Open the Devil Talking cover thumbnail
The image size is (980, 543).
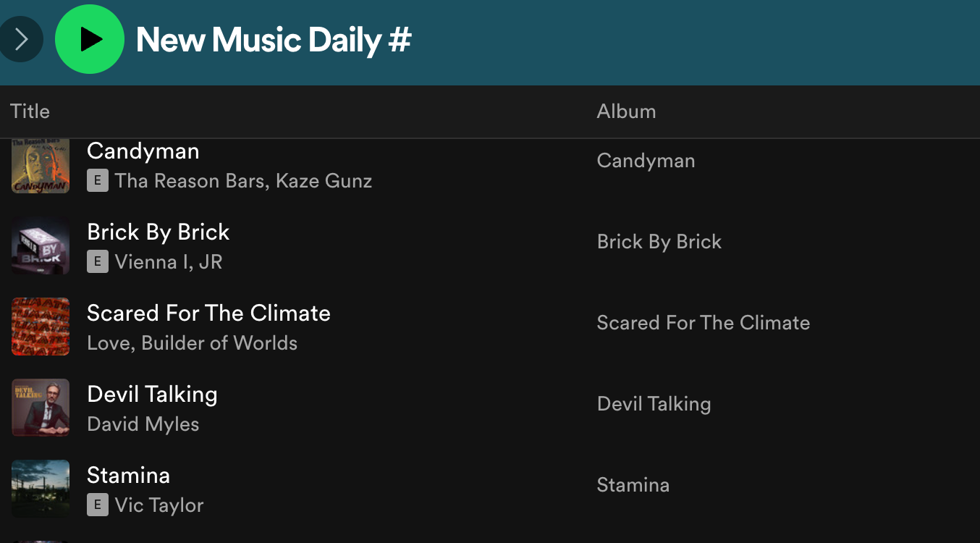[41, 408]
